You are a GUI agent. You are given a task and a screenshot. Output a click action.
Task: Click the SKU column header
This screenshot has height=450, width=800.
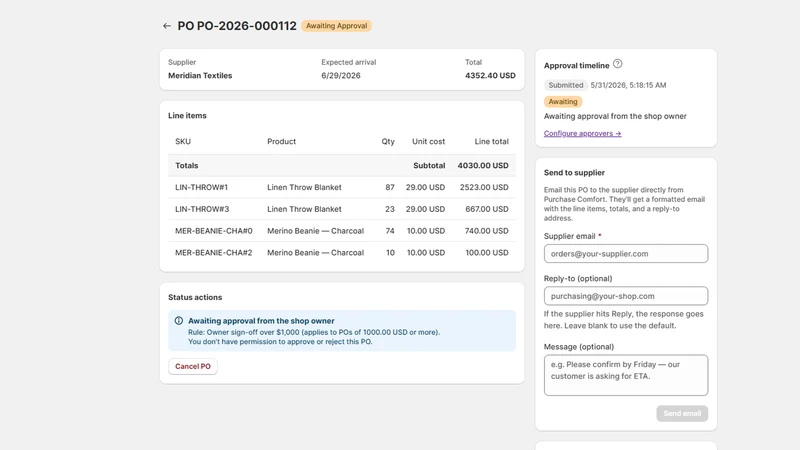click(183, 141)
